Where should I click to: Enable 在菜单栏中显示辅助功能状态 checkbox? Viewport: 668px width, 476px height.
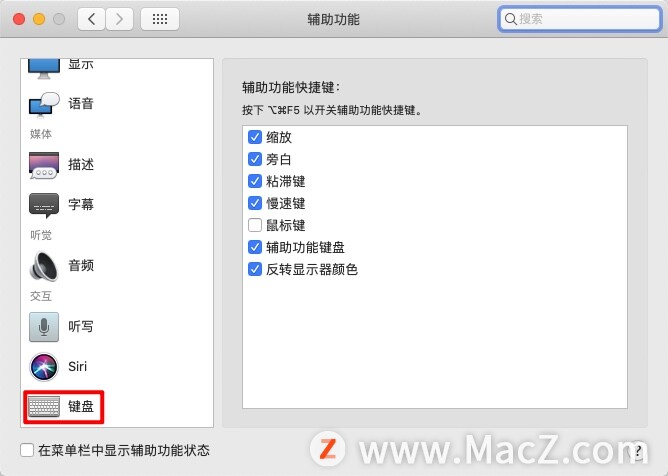tap(27, 450)
